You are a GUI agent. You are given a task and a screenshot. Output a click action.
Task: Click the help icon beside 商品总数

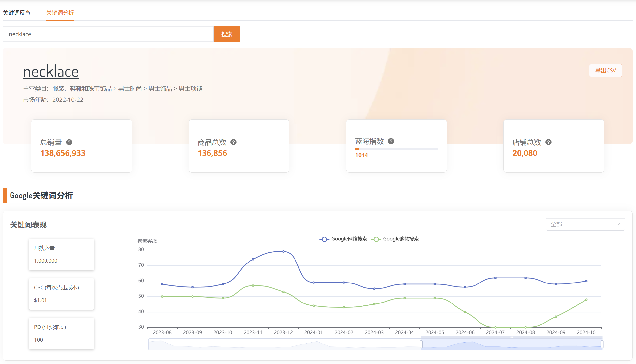pos(233,142)
